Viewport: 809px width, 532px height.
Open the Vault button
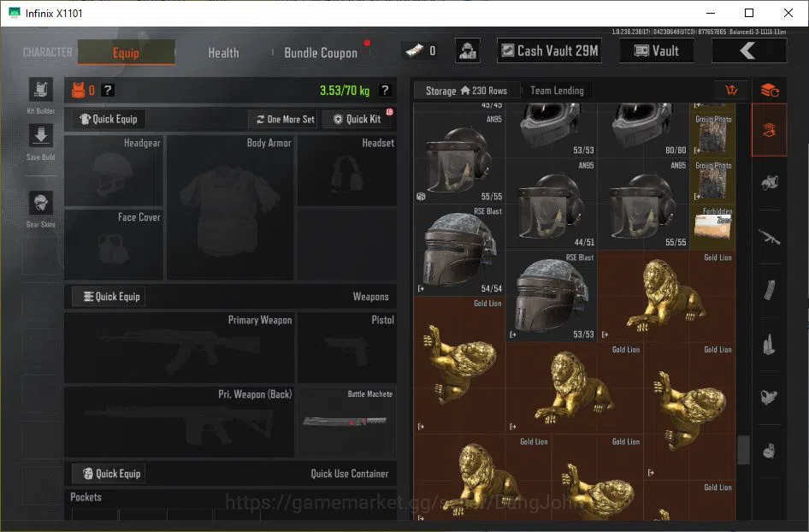tap(656, 50)
